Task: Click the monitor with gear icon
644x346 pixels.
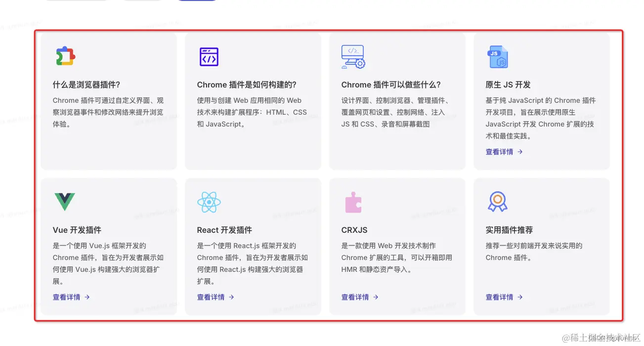Action: point(353,57)
